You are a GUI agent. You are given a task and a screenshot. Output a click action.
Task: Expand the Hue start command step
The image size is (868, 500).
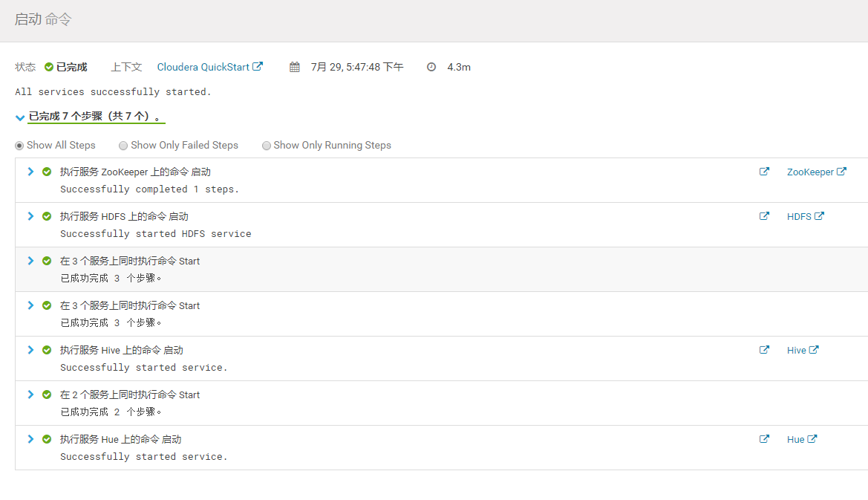pos(30,439)
